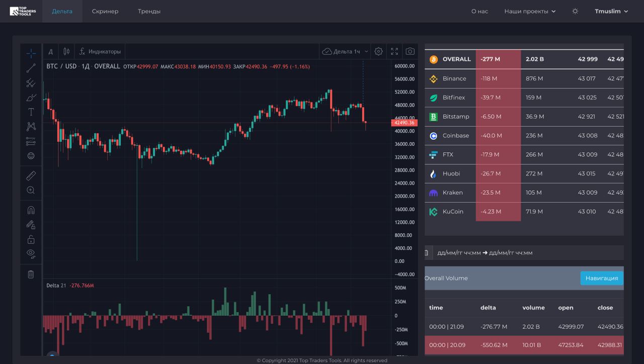Select the Text annotation tool
Image resolution: width=644 pixels, height=364 pixels.
click(x=31, y=112)
